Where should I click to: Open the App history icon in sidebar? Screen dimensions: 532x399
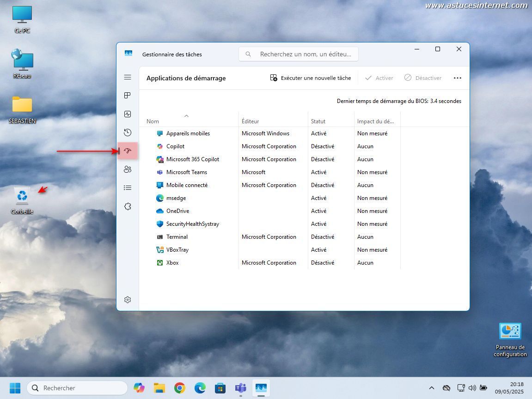coord(128,133)
